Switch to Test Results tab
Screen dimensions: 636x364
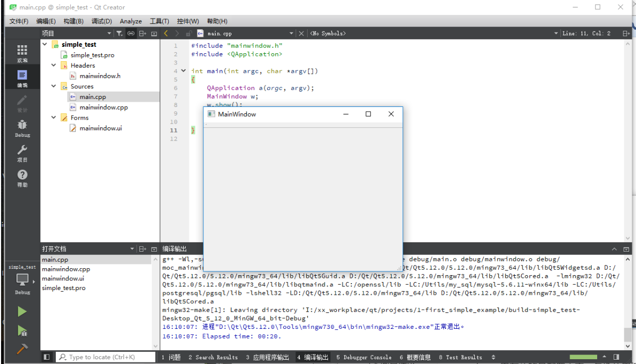click(x=460, y=357)
